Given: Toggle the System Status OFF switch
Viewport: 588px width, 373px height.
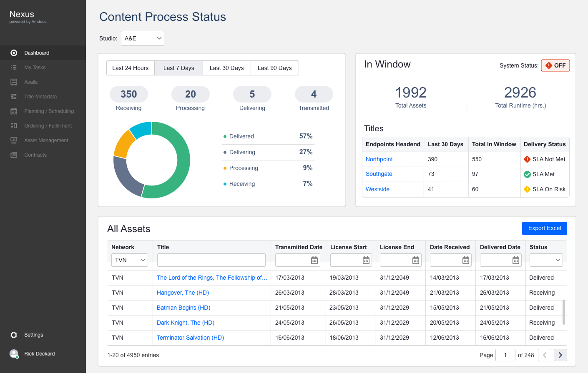Looking at the screenshot, I should tap(555, 65).
